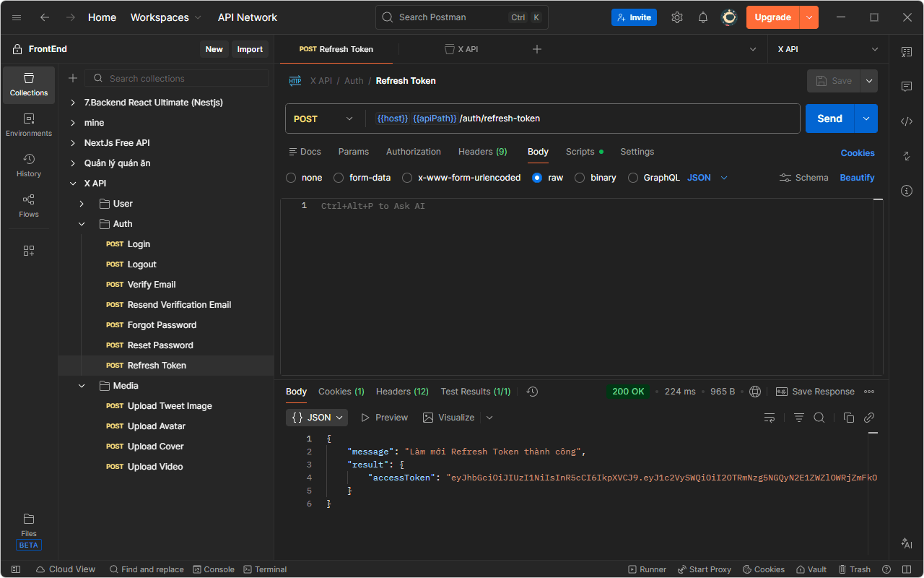
Task: Copy the response body with copy icon
Action: pyautogui.click(x=849, y=418)
